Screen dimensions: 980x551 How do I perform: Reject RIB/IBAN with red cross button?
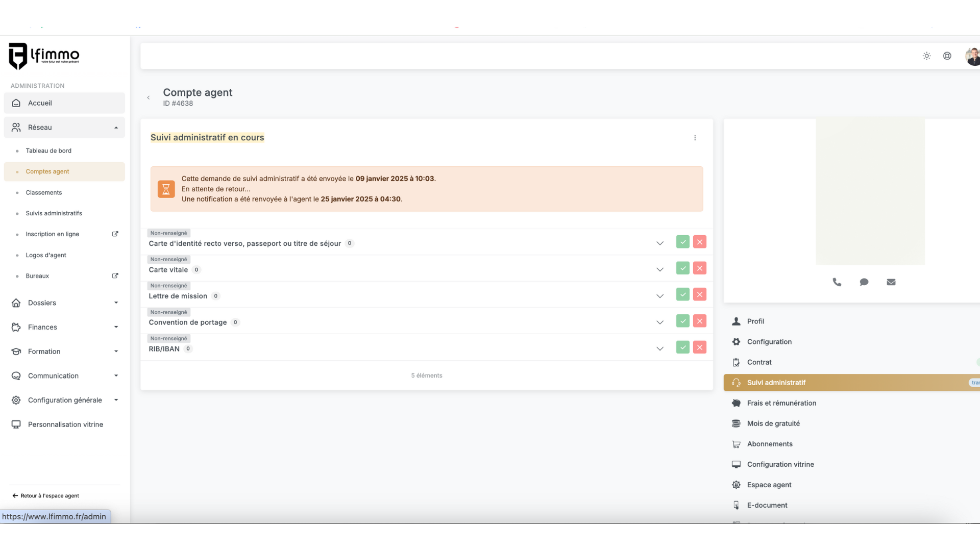coord(699,347)
